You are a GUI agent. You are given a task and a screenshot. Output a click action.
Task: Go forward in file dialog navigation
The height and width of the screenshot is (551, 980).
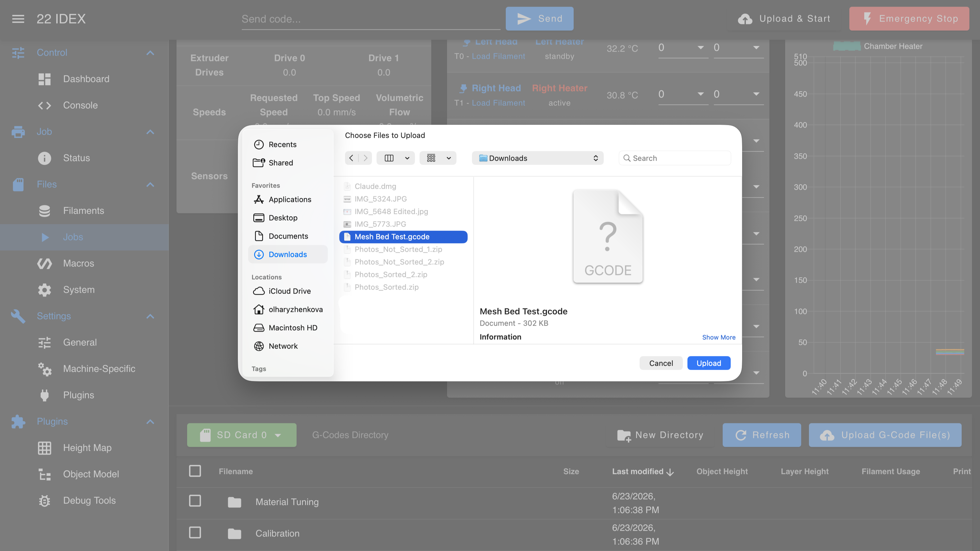click(365, 158)
